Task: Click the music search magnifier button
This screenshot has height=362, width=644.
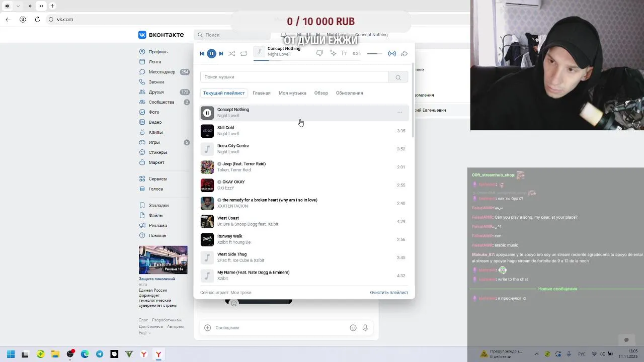Action: [x=398, y=77]
